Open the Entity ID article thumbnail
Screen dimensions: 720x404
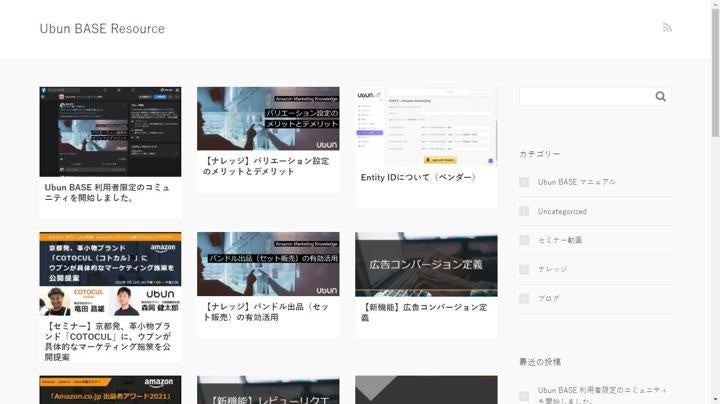click(426, 127)
